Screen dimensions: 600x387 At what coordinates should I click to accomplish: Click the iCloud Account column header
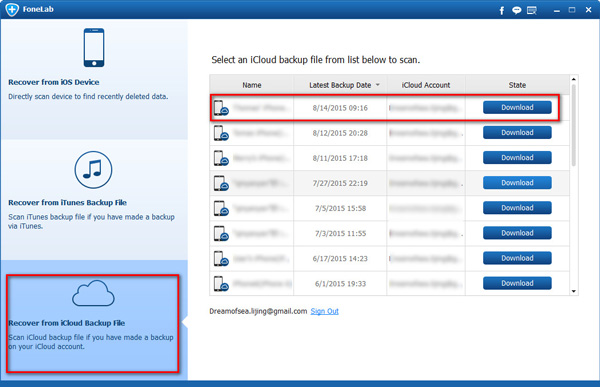point(426,85)
